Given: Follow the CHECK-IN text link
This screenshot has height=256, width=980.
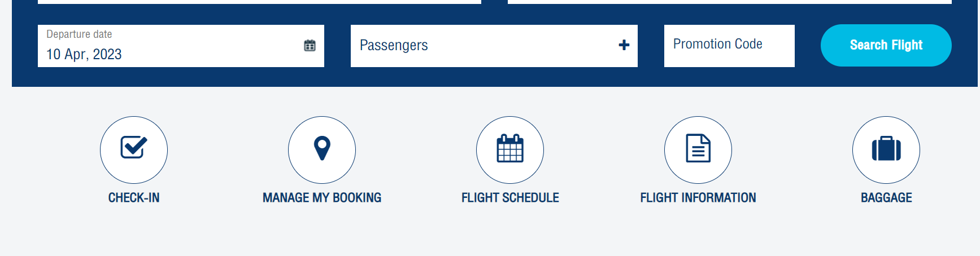Looking at the screenshot, I should click(134, 197).
